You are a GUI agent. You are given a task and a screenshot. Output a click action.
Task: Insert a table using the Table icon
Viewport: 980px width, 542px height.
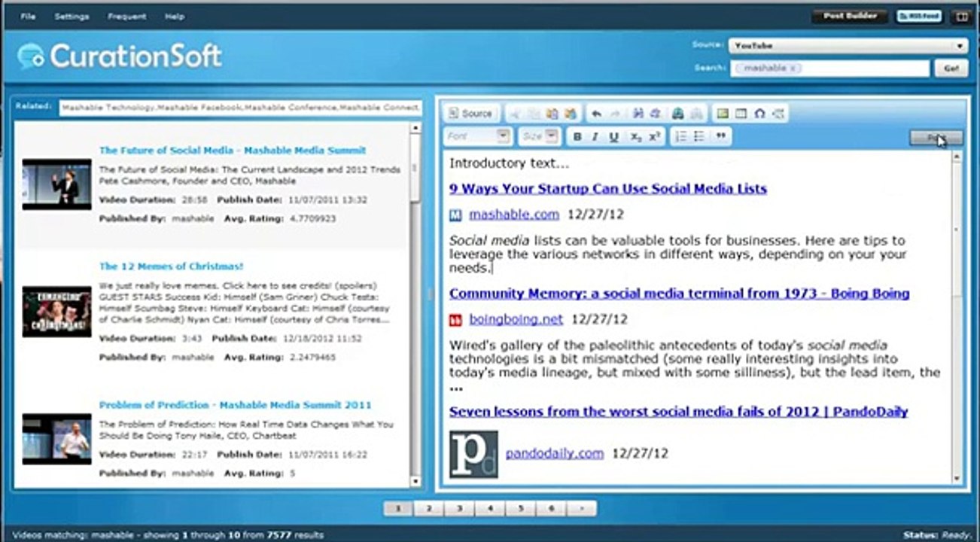[741, 114]
